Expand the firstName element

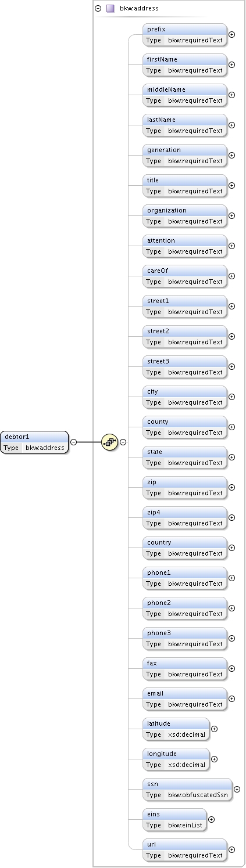click(231, 64)
